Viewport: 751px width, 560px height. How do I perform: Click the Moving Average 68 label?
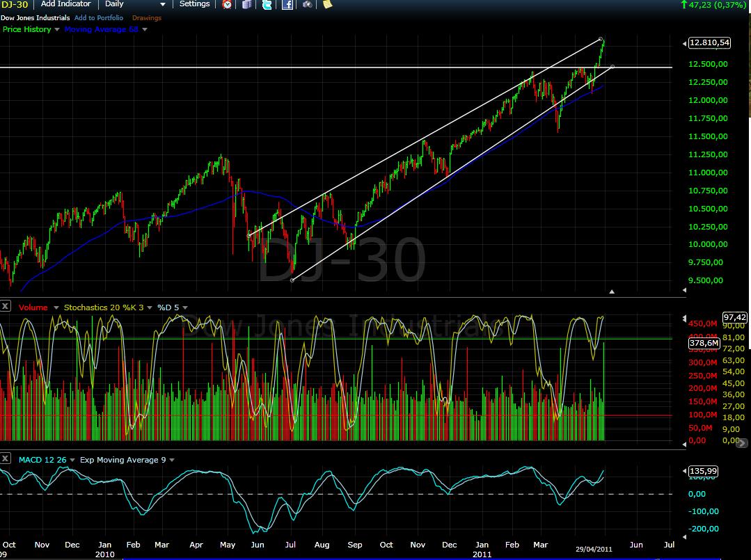tap(101, 29)
